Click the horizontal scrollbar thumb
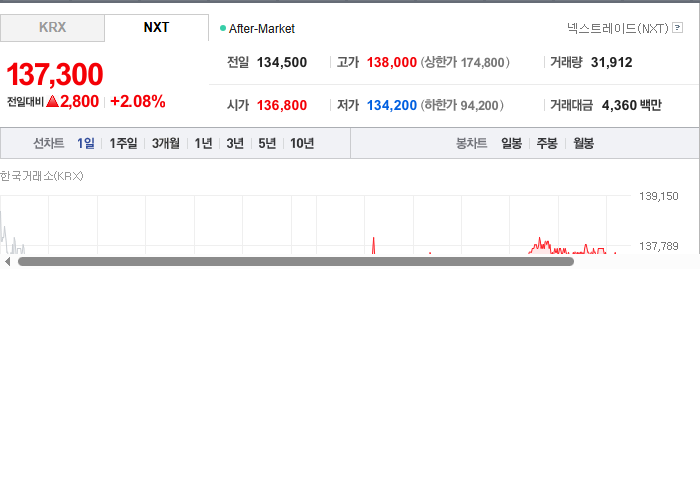This screenshot has height=490, width=700. click(x=296, y=262)
